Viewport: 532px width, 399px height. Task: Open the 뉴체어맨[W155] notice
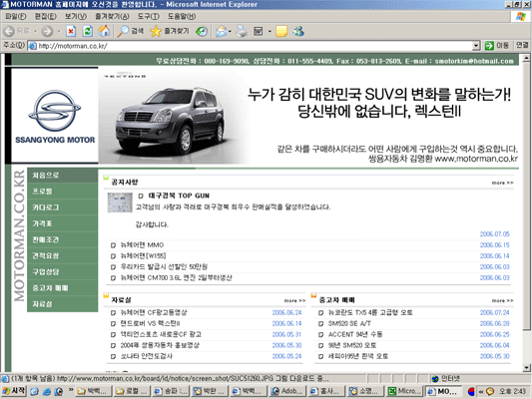[x=143, y=256]
